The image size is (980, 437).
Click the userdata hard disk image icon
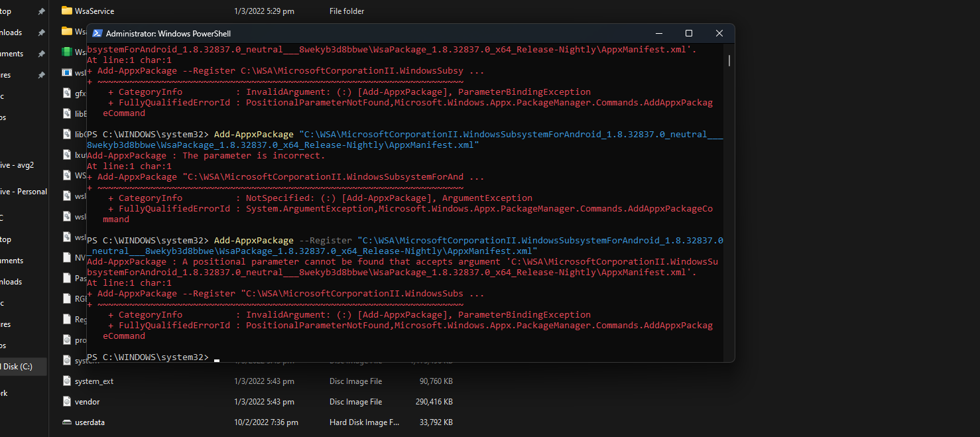point(66,422)
